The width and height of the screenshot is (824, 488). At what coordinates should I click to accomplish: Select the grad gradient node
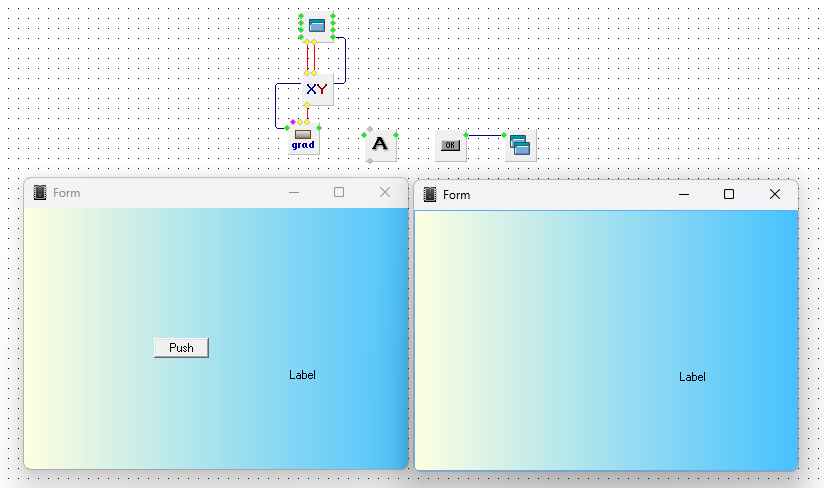coord(303,139)
